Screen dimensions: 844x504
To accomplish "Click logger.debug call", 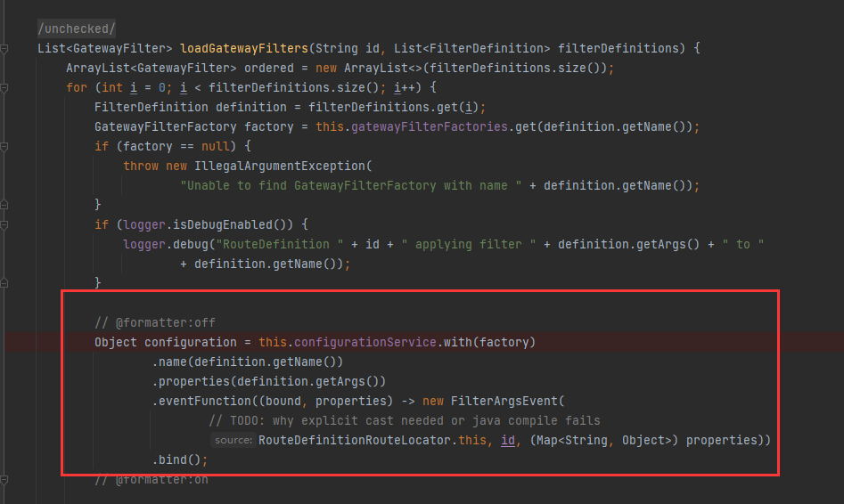I will pyautogui.click(x=165, y=245).
